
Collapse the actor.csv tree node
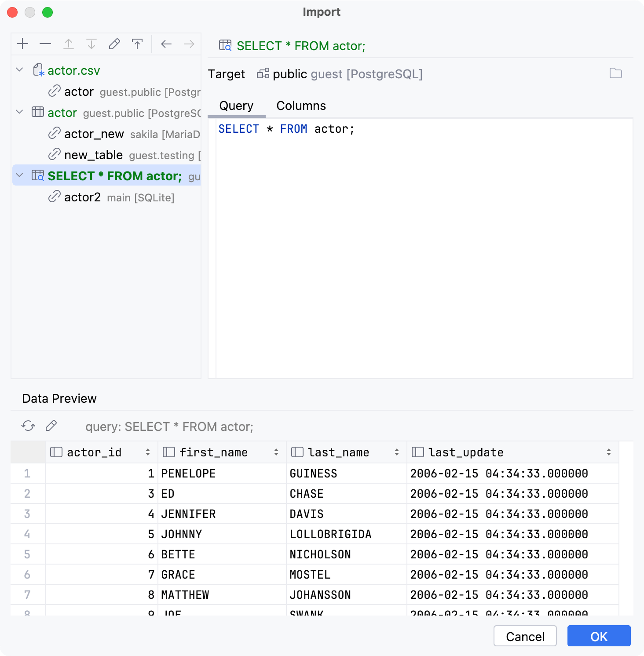[x=19, y=70]
